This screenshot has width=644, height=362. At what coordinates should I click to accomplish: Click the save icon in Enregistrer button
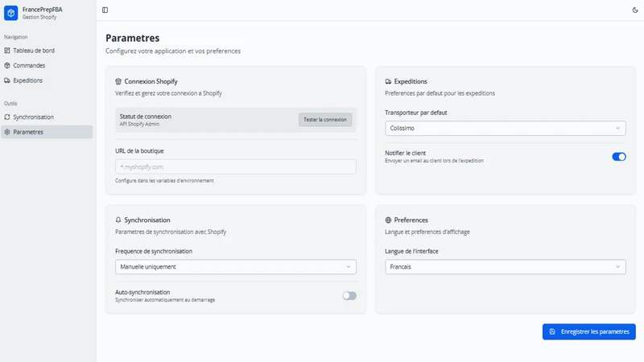552,331
